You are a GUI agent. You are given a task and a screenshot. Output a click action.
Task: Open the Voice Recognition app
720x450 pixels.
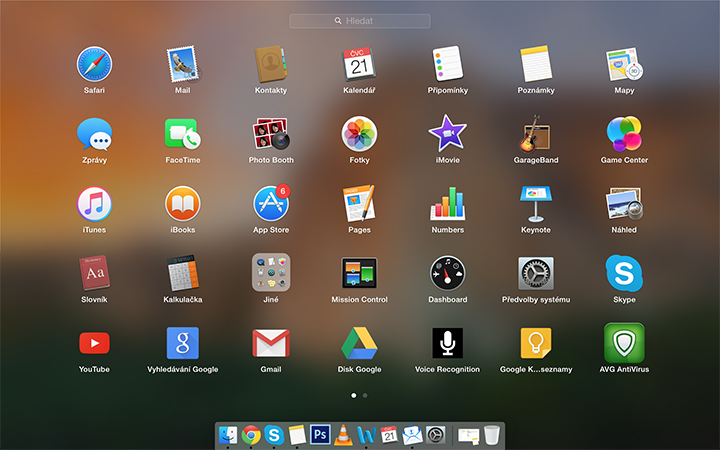(447, 343)
